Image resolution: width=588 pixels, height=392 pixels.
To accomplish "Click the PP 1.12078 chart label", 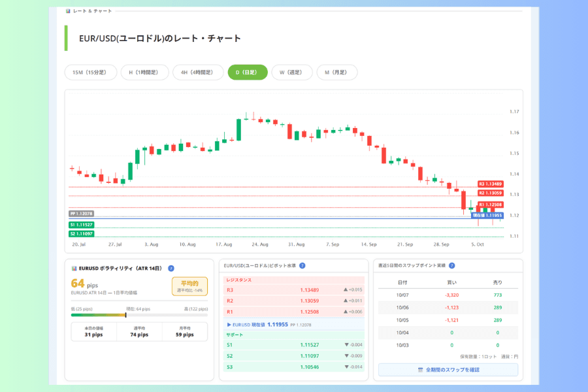I will (x=82, y=214).
